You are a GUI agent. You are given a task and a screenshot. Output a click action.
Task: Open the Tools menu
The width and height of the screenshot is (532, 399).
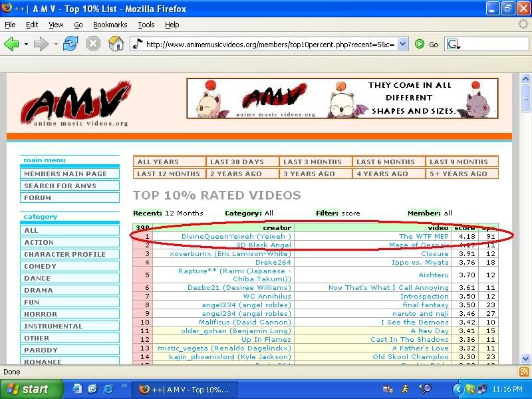tap(146, 25)
